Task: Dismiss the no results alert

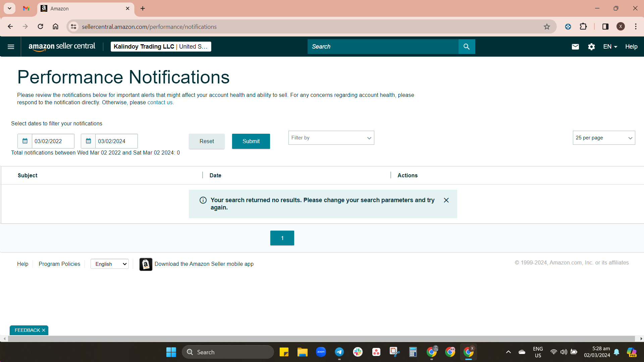Action: click(446, 200)
